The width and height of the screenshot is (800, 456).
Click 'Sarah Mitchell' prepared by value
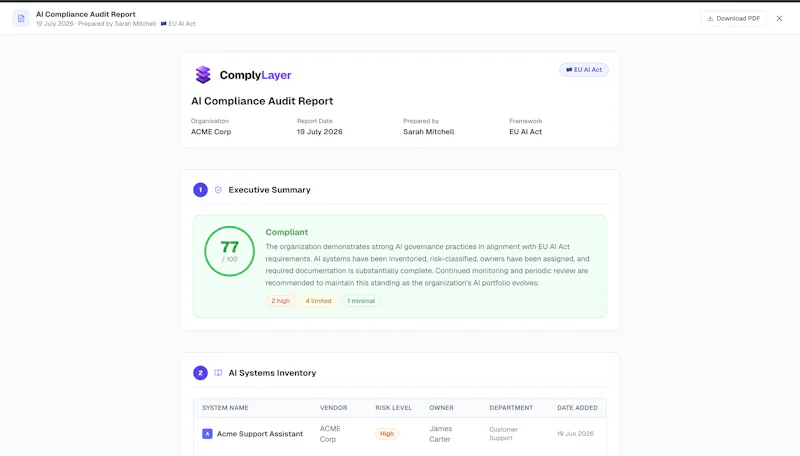pos(429,132)
